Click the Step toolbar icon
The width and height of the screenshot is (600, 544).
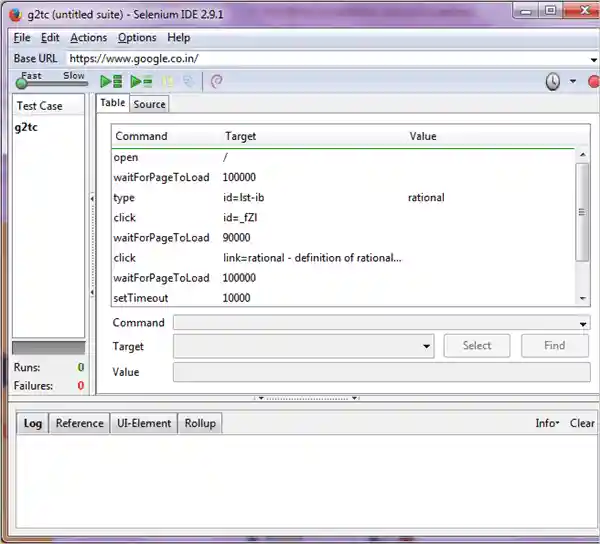pos(189,81)
